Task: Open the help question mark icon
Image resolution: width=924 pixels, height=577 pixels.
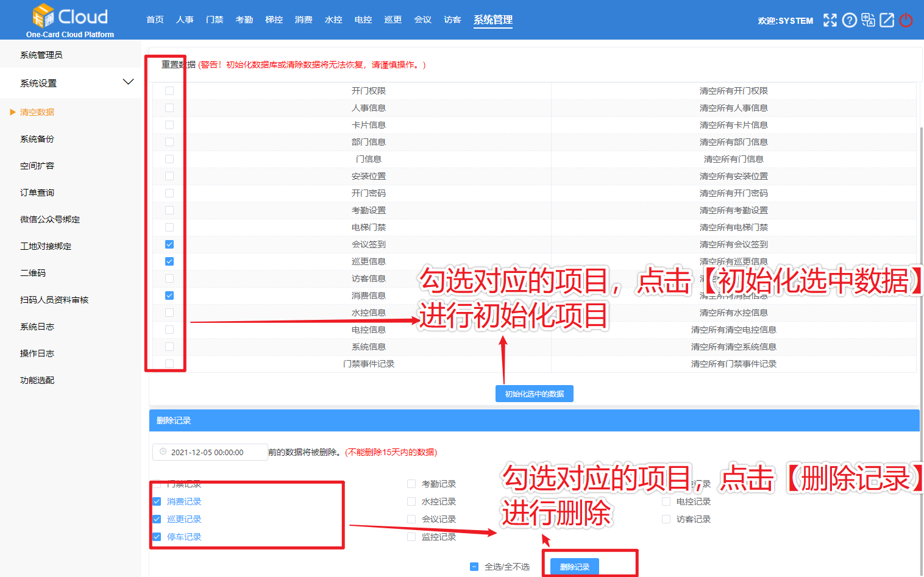Action: click(849, 20)
